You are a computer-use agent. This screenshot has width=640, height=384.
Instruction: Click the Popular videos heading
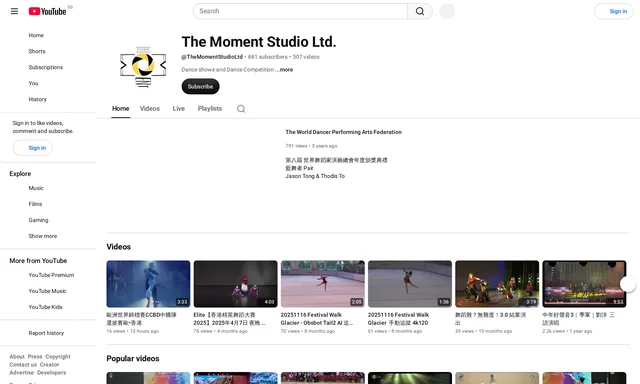pyautogui.click(x=133, y=358)
